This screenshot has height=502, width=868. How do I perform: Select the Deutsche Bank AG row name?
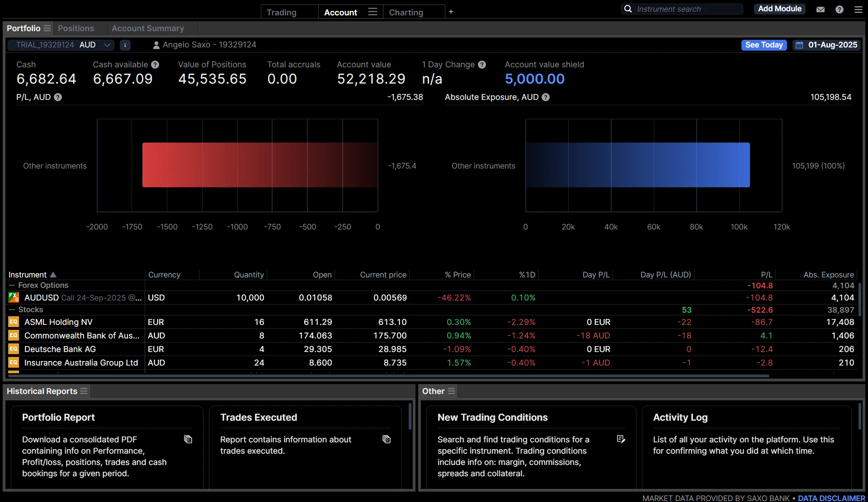point(60,349)
